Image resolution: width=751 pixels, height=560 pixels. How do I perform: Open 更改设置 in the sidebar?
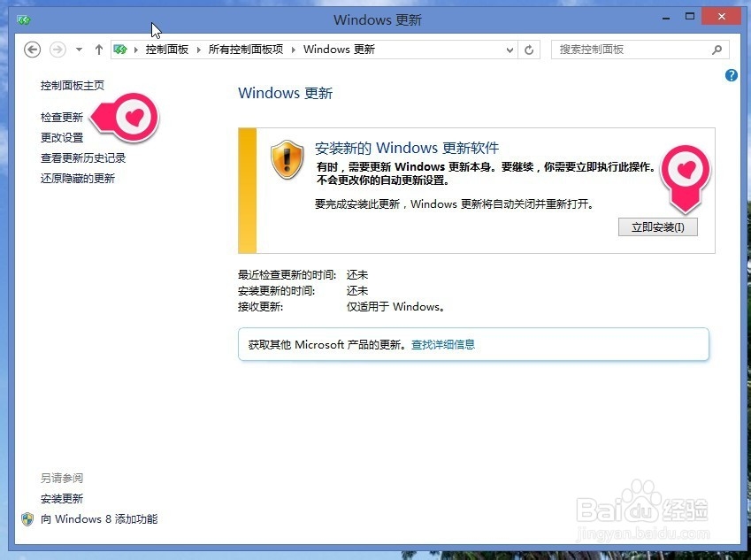point(62,138)
